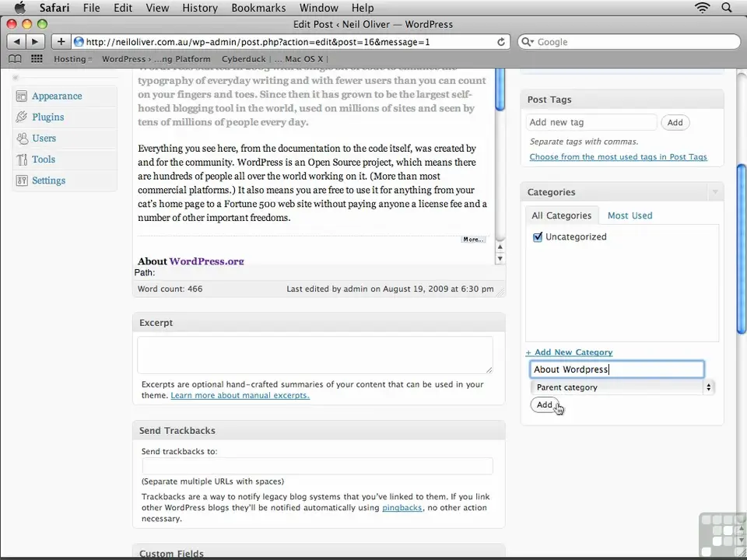Open Spotlight search magnifier icon
Screen dimensions: 747x560
coord(727,8)
